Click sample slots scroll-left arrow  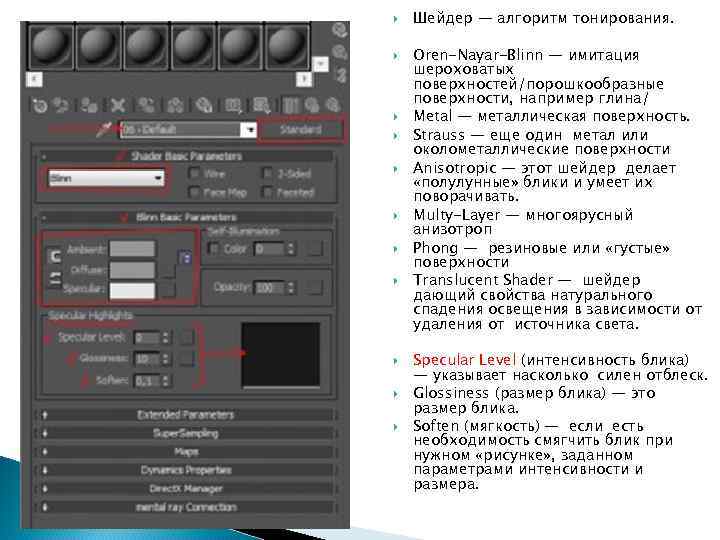(x=34, y=79)
